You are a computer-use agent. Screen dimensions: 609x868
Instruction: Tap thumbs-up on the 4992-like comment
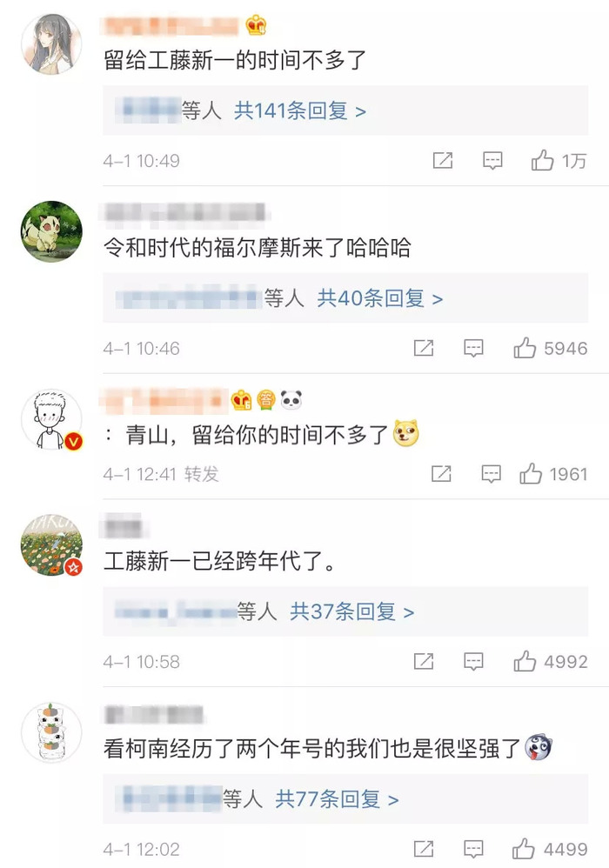coord(525,662)
